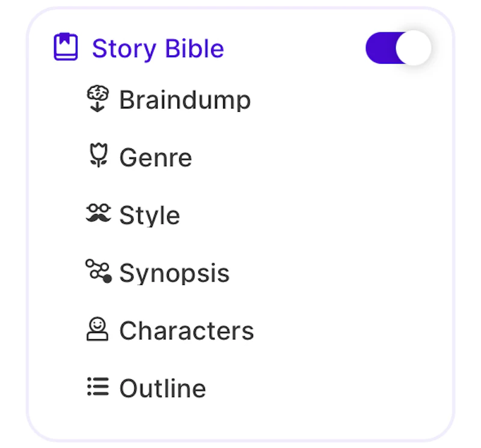Select the Style text label
This screenshot has height=448, width=481.
(x=149, y=215)
